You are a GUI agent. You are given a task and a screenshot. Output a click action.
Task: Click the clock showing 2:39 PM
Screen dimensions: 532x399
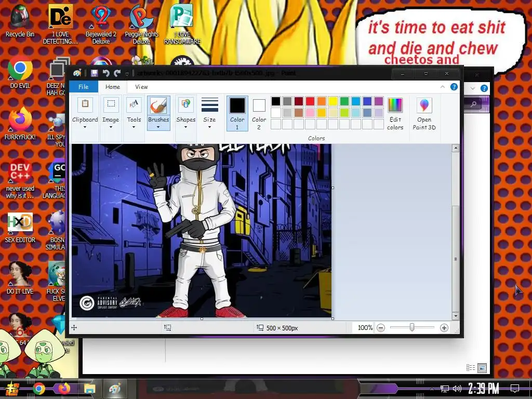coord(484,388)
